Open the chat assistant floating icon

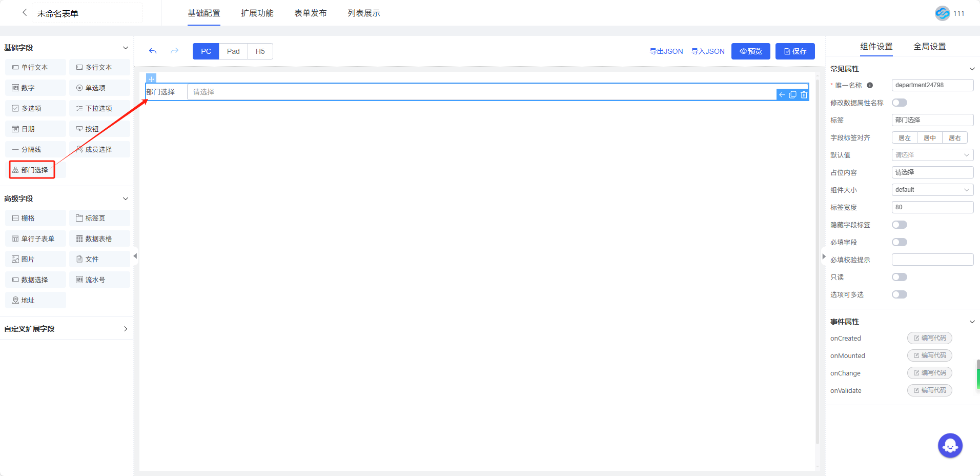(950, 446)
